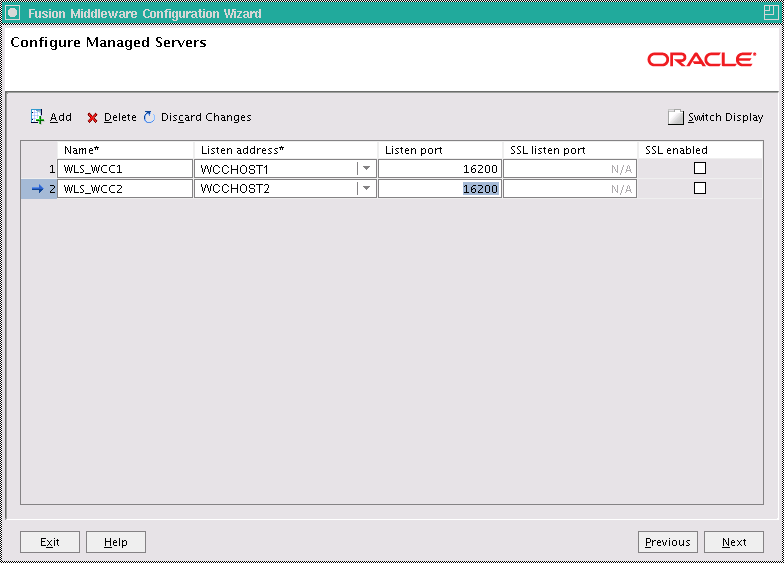The height and width of the screenshot is (563, 784).
Task: Click the Switch Display icon
Action: point(676,117)
